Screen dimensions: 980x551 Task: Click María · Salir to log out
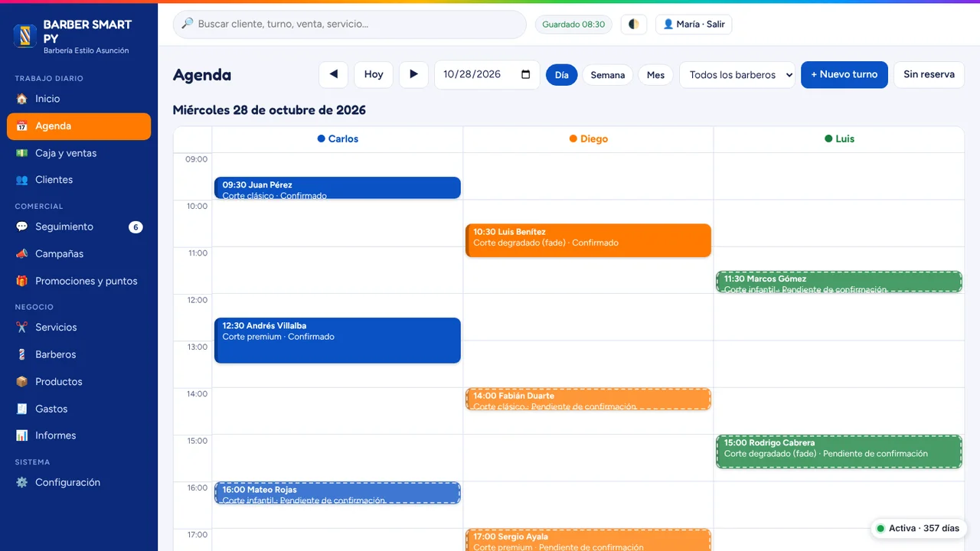pos(694,24)
